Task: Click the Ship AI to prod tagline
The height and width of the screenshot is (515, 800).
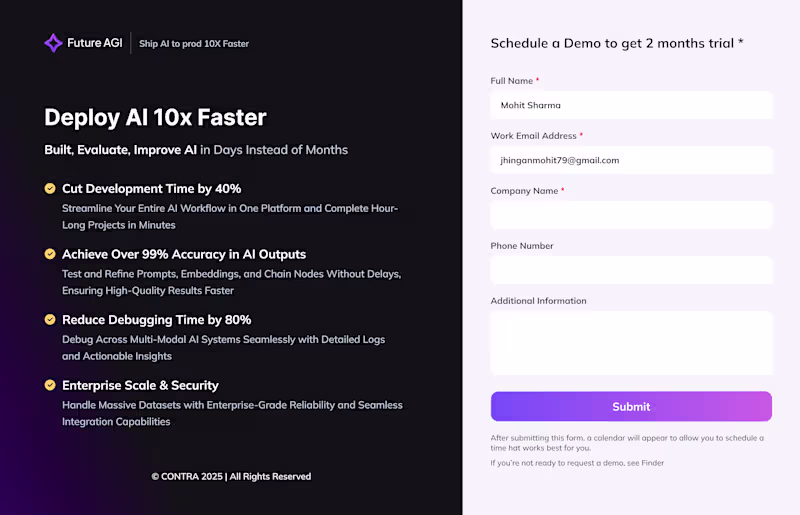Action: pos(194,44)
